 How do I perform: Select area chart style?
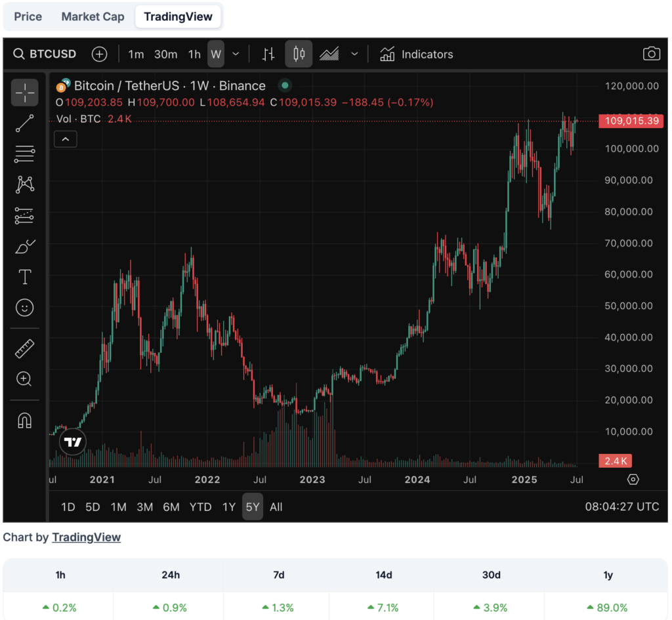[x=329, y=54]
